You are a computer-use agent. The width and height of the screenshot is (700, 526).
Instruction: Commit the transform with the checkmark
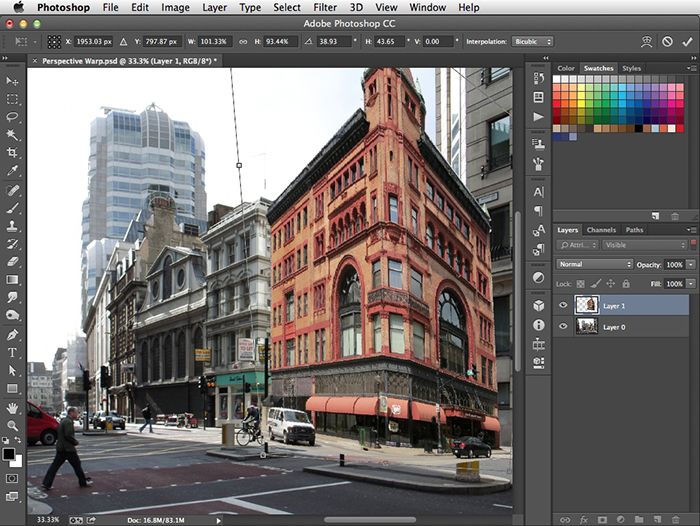687,42
